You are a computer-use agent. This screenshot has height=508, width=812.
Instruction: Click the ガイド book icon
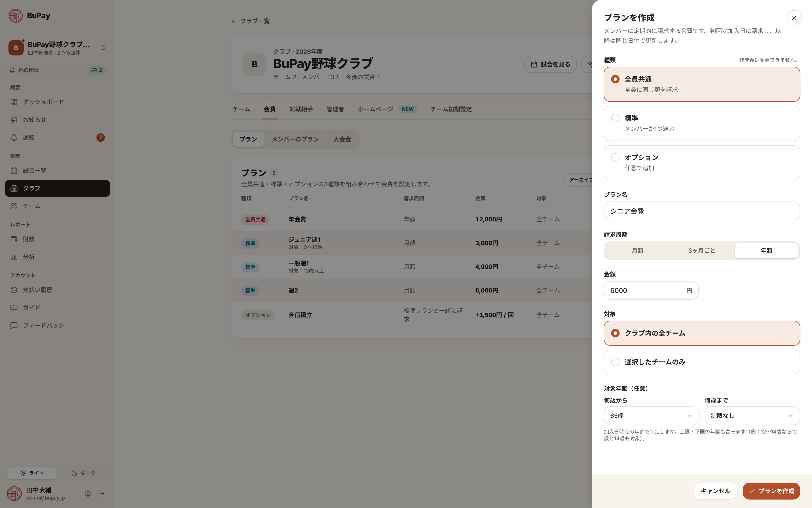coord(14,308)
